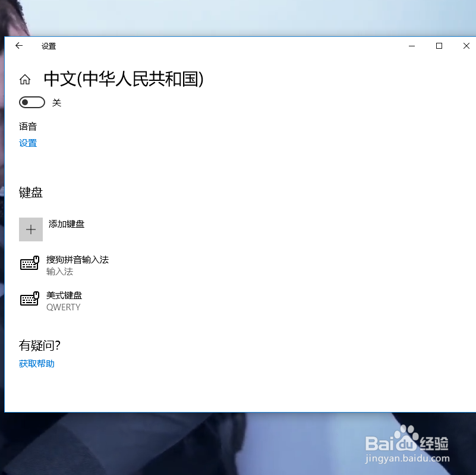This screenshot has width=476, height=475.
Task: Select the 美式键盘 entry text
Action: point(64,295)
